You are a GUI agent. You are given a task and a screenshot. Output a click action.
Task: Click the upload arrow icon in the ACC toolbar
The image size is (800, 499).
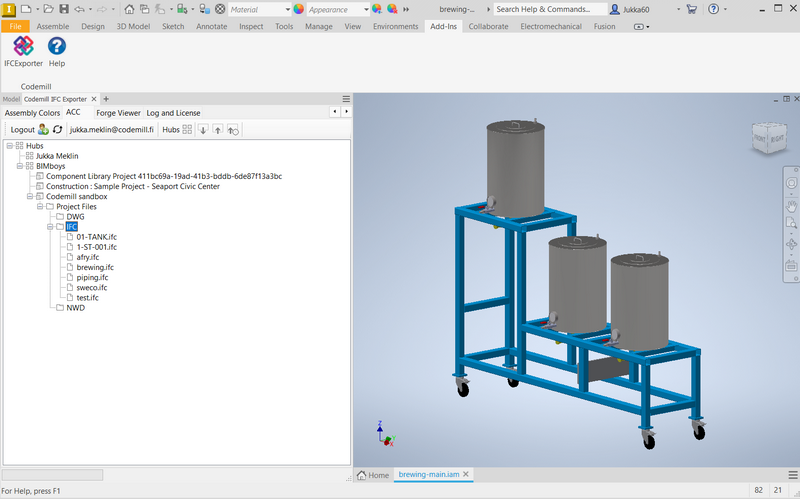217,130
